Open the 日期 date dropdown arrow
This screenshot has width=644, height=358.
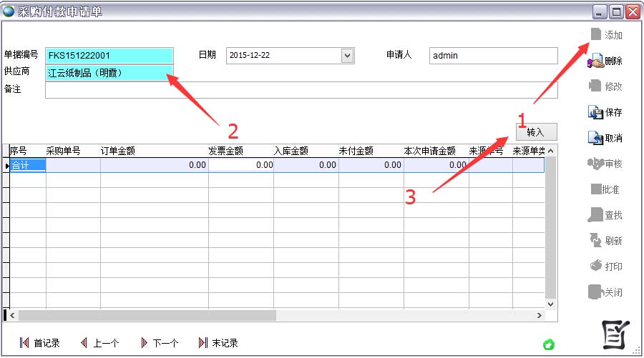pyautogui.click(x=348, y=56)
